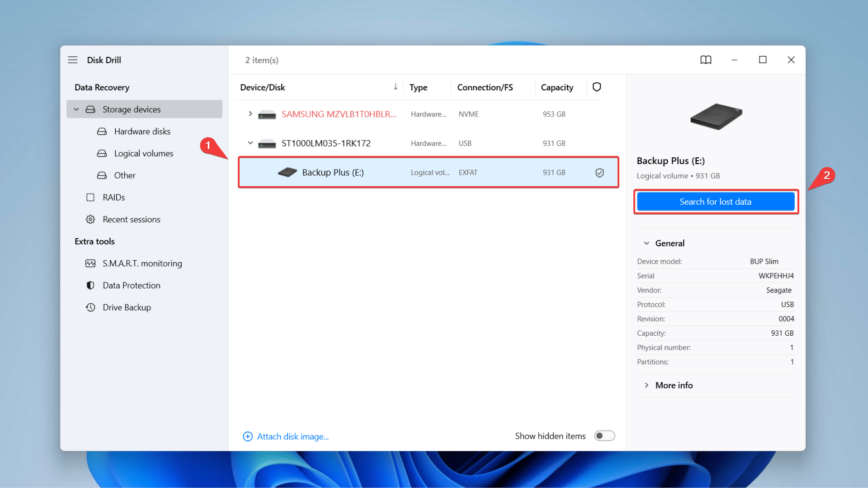Click the Recent sessions gear icon
This screenshot has width=868, height=488.
click(x=90, y=220)
